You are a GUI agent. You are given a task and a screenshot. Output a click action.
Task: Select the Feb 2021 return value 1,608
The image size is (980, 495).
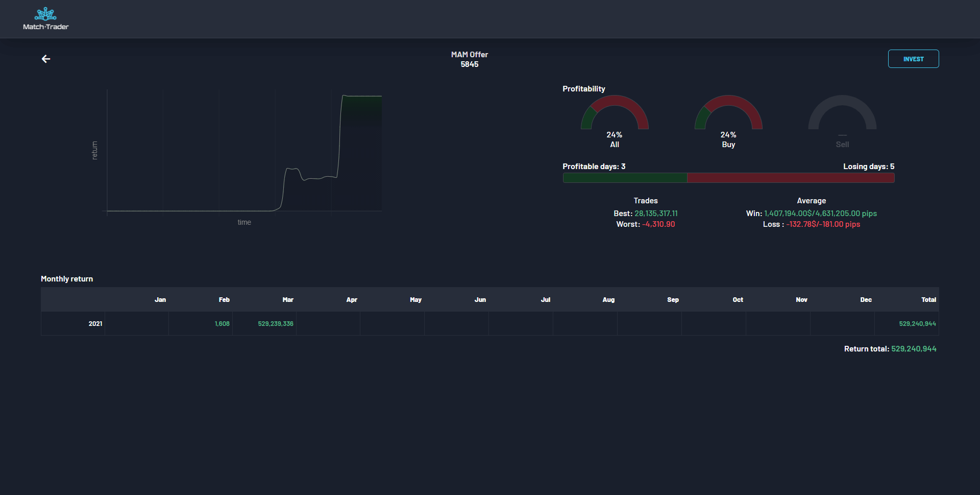tap(222, 324)
